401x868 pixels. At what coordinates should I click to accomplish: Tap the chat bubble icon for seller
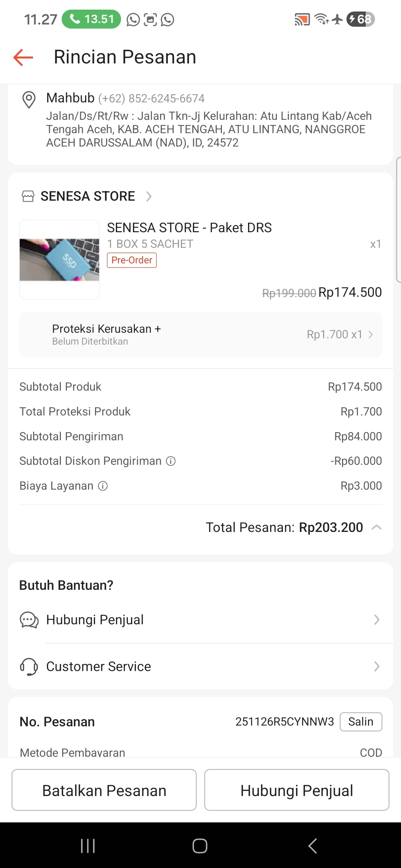coord(29,620)
